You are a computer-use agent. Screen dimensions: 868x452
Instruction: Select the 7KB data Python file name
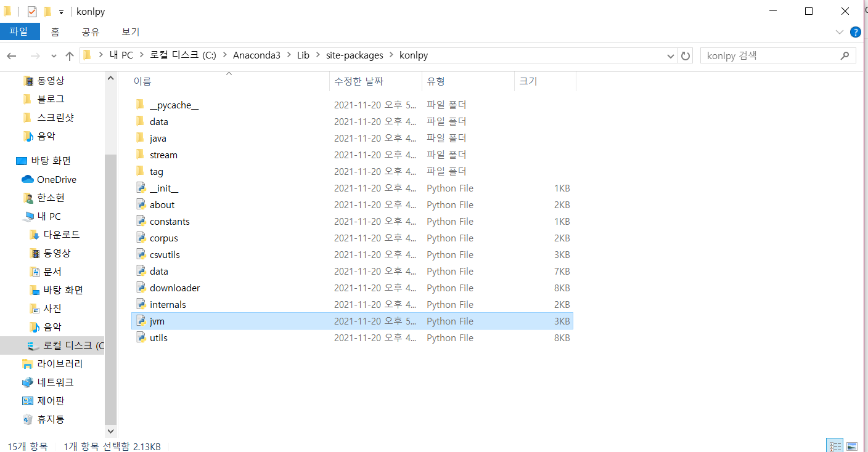click(159, 271)
